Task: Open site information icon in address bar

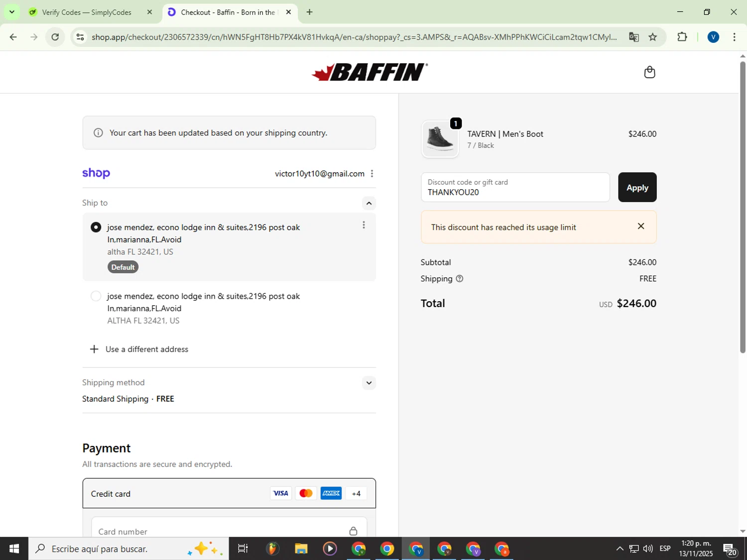Action: (80, 37)
